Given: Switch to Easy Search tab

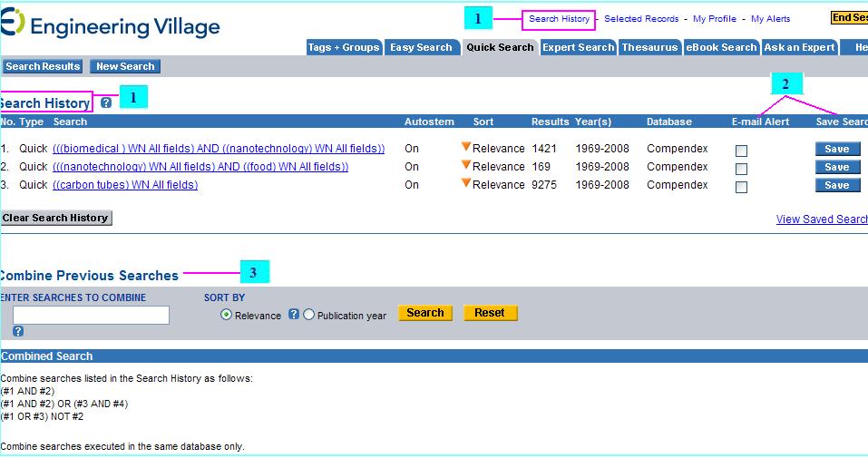Looking at the screenshot, I should (x=421, y=48).
